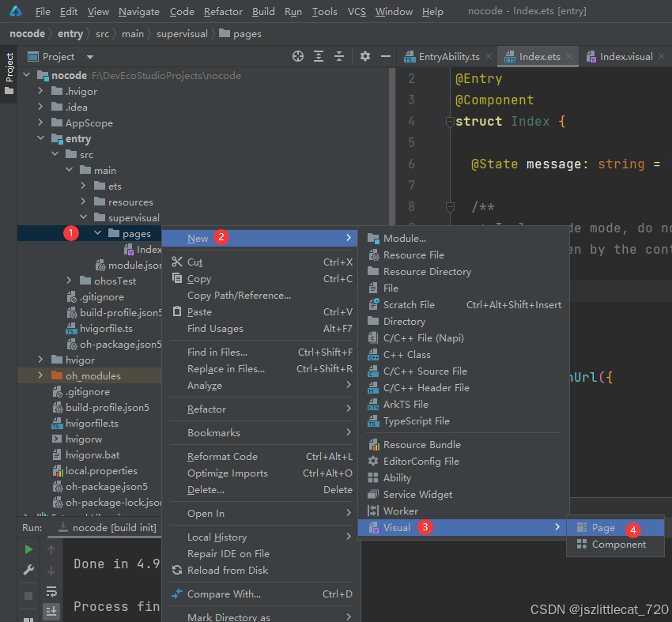The width and height of the screenshot is (672, 622).
Task: Hide the Project panel with the minus icon
Action: point(385,56)
